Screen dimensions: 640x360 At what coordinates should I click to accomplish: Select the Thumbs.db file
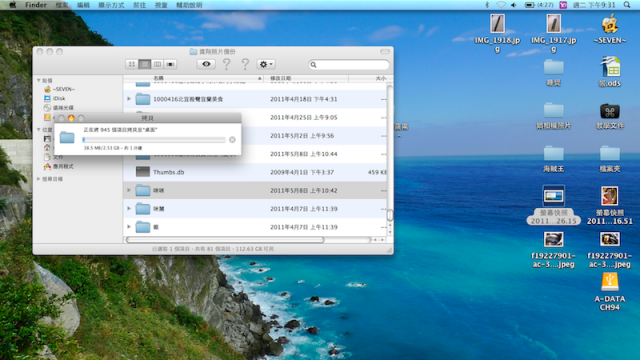[255, 172]
